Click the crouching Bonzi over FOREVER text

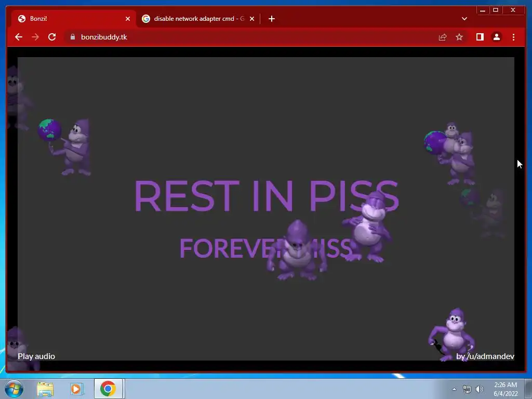click(297, 250)
